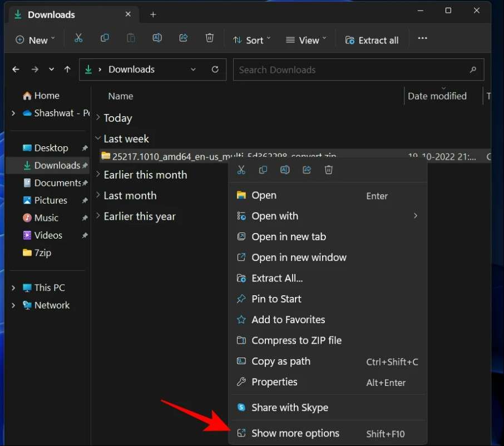The width and height of the screenshot is (504, 446).
Task: Choose Open in new tab
Action: [x=328, y=237]
